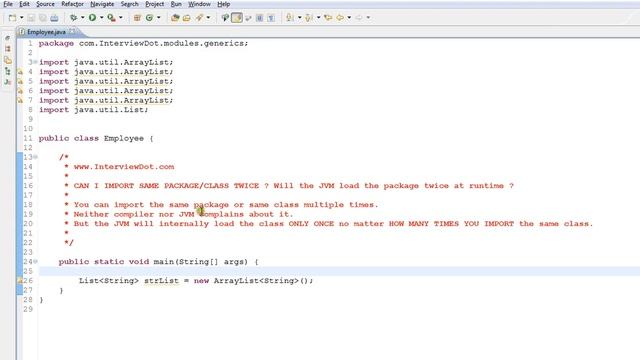Click the Open Type toolbar icon
Viewport: 640px width, 360px height.
(175, 18)
